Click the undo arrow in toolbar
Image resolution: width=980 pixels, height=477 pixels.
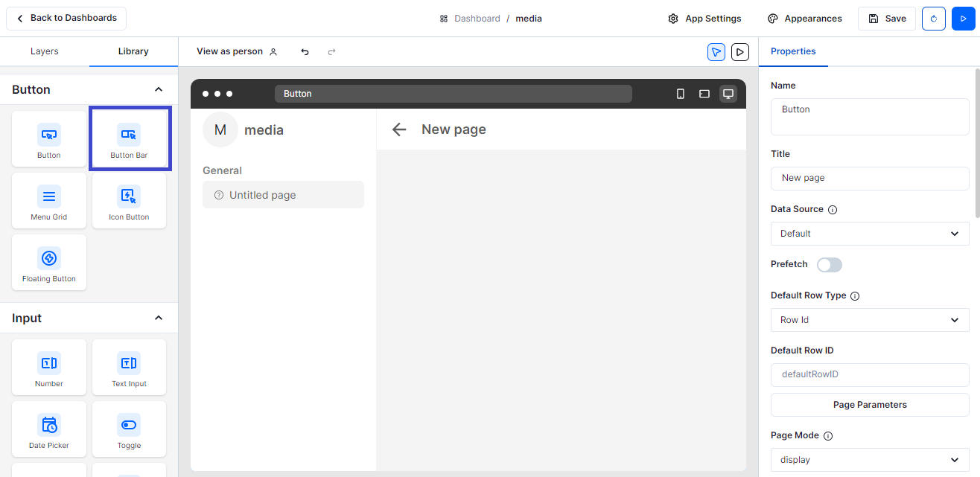pos(305,51)
